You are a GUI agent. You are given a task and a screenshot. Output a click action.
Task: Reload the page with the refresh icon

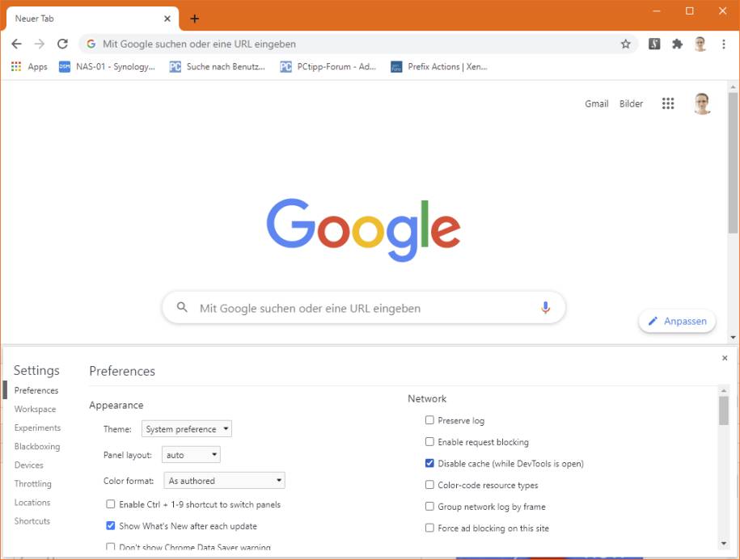tap(62, 44)
